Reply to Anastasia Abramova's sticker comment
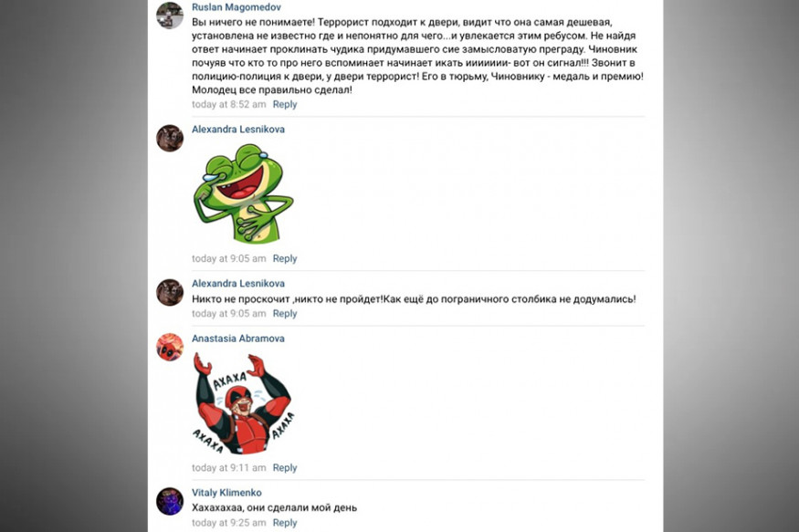 tap(285, 468)
